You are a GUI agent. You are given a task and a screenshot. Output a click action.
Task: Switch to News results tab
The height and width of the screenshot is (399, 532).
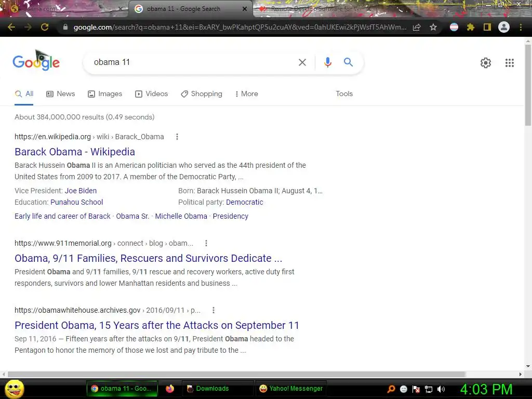click(x=61, y=94)
